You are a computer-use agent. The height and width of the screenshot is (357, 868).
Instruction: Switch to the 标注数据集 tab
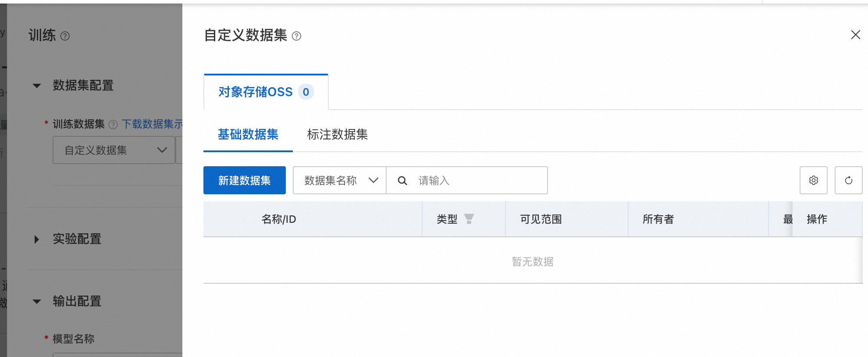pos(337,134)
